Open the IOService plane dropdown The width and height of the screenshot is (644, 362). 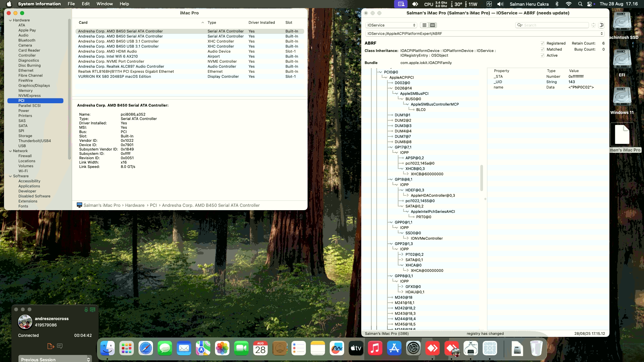tap(391, 25)
